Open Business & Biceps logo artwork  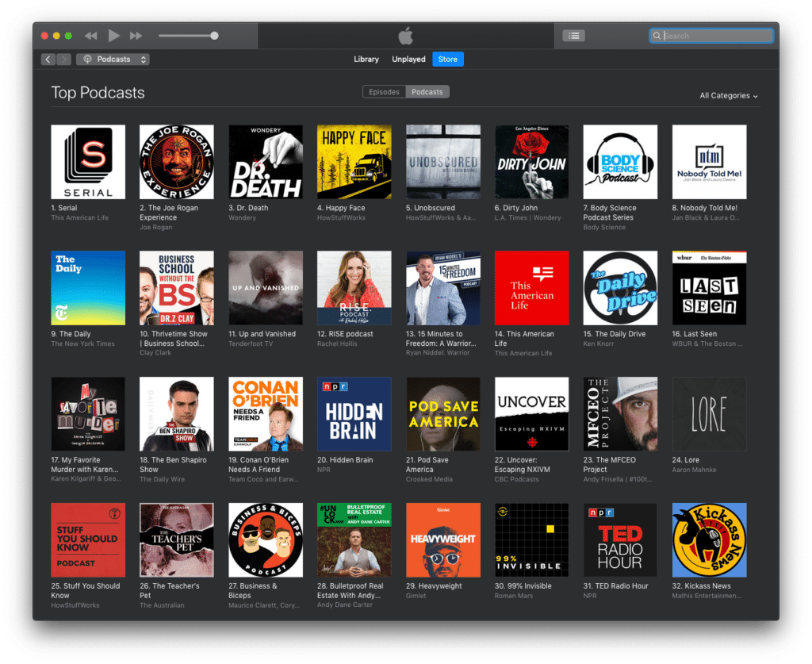(x=266, y=539)
